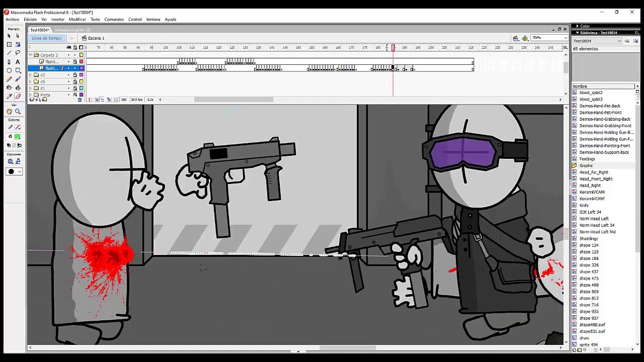
Task: Open the Comandos menu
Action: pyautogui.click(x=114, y=20)
